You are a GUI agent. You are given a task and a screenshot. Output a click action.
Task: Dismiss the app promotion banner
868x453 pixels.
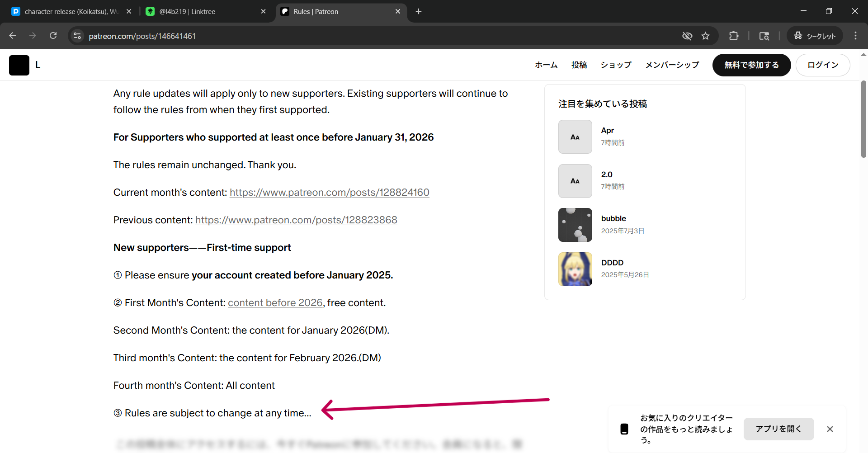[830, 429]
